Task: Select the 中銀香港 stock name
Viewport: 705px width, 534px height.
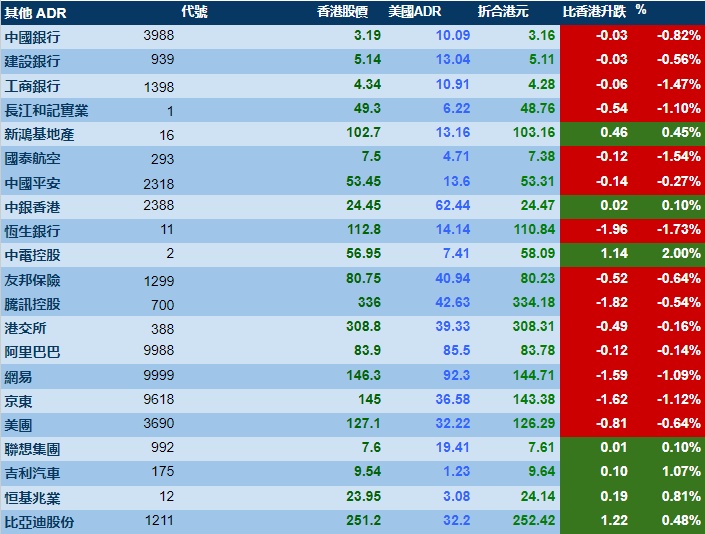Action: (x=32, y=207)
